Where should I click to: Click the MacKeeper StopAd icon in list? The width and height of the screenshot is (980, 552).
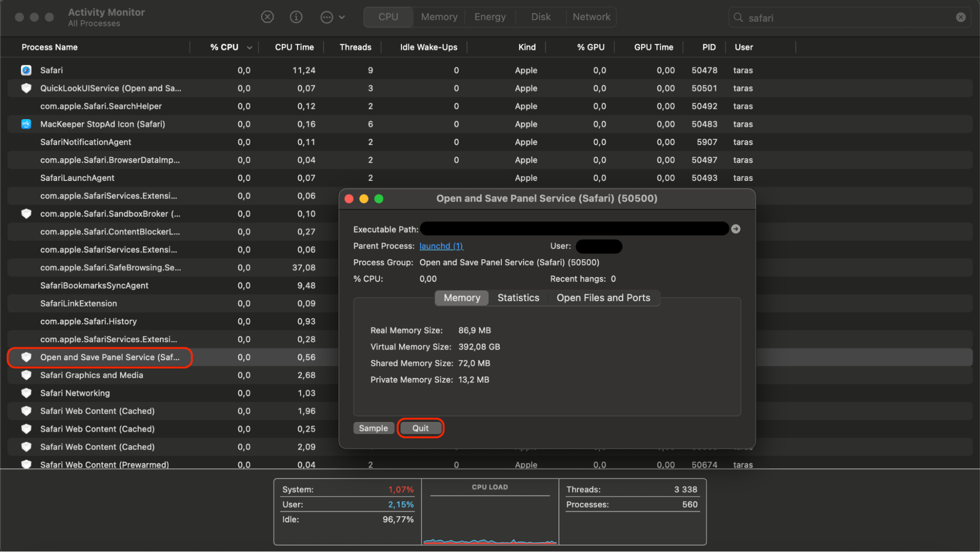click(x=26, y=124)
